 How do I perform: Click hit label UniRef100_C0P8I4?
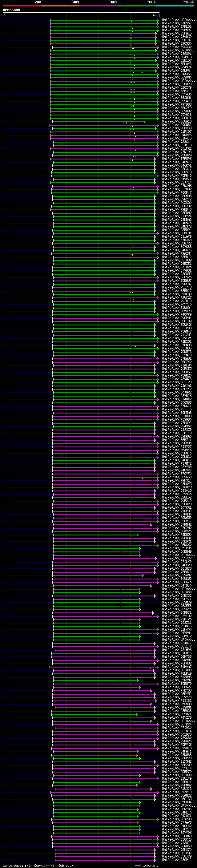coord(177,118)
